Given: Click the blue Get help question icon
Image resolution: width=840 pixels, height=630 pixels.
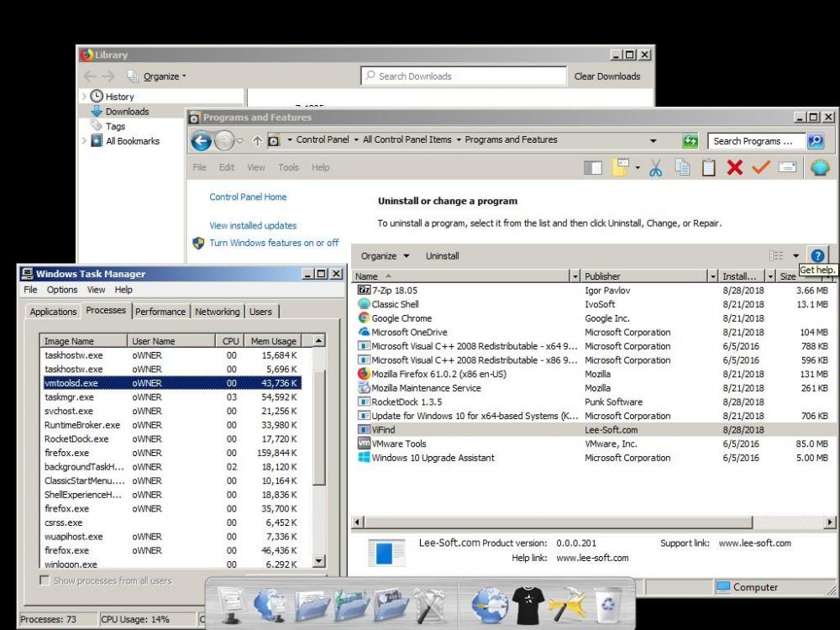Looking at the screenshot, I should tap(816, 255).
